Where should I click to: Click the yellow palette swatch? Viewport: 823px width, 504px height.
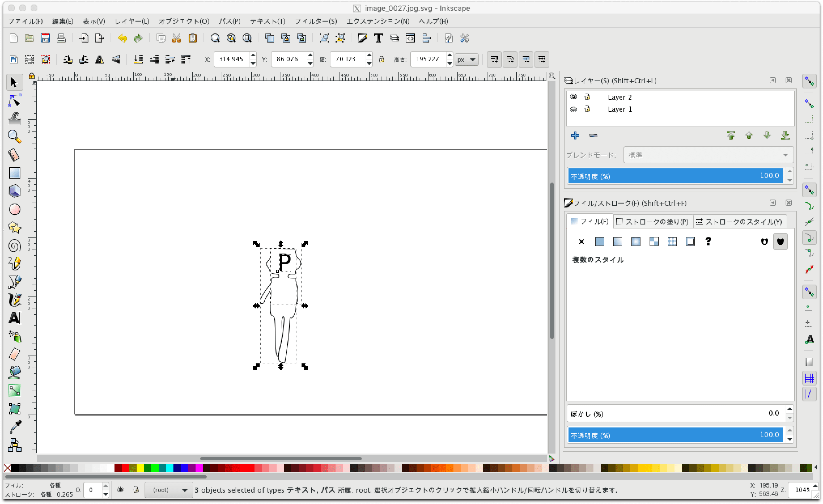point(140,468)
